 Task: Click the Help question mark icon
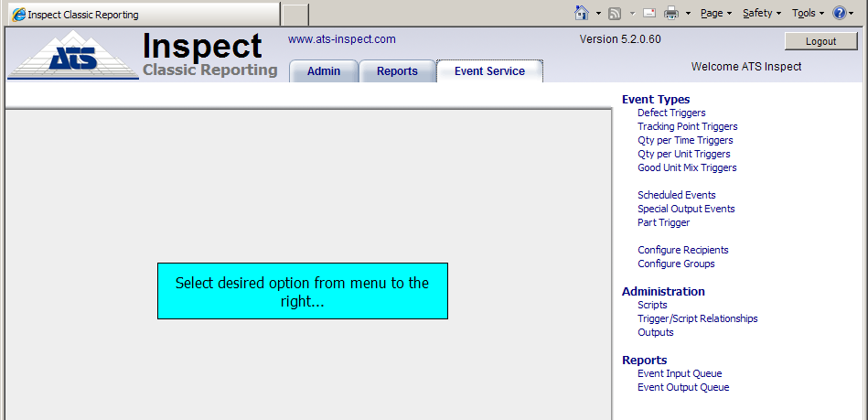[x=840, y=14]
